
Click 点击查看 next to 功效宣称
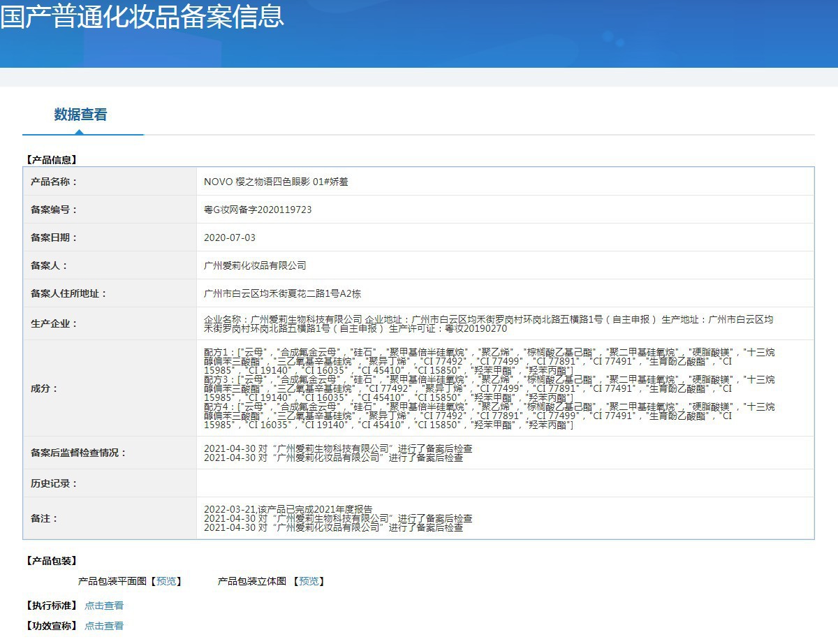coord(104,626)
